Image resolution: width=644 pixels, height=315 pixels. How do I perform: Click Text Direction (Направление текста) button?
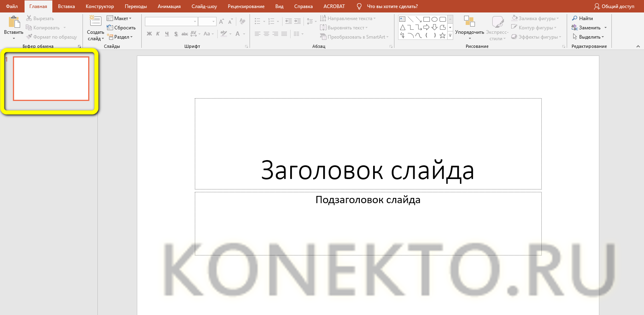[x=348, y=19]
